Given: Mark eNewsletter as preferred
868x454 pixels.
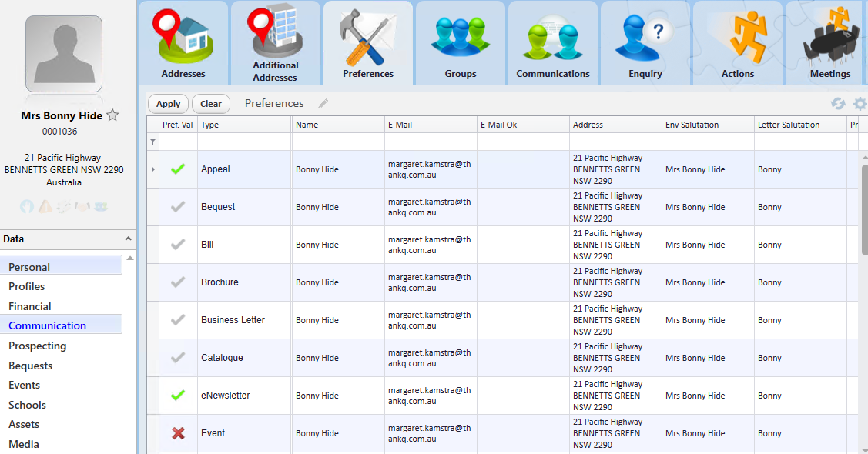Looking at the screenshot, I should pyautogui.click(x=178, y=395).
